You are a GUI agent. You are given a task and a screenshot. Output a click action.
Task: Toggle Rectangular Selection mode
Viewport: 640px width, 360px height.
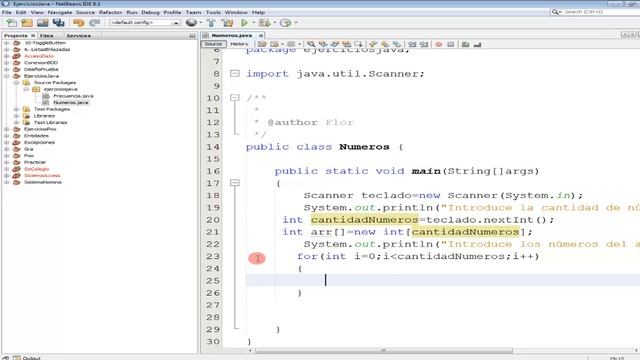[x=358, y=44]
